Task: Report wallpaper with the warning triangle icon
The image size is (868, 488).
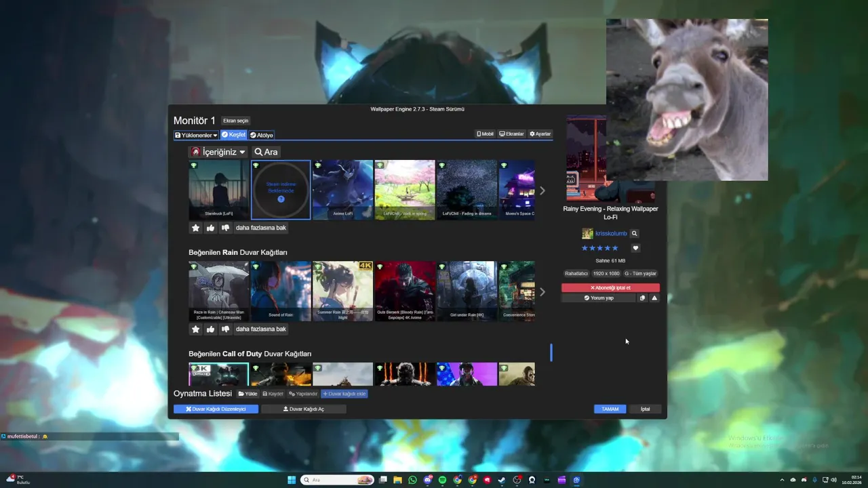Action: click(654, 298)
